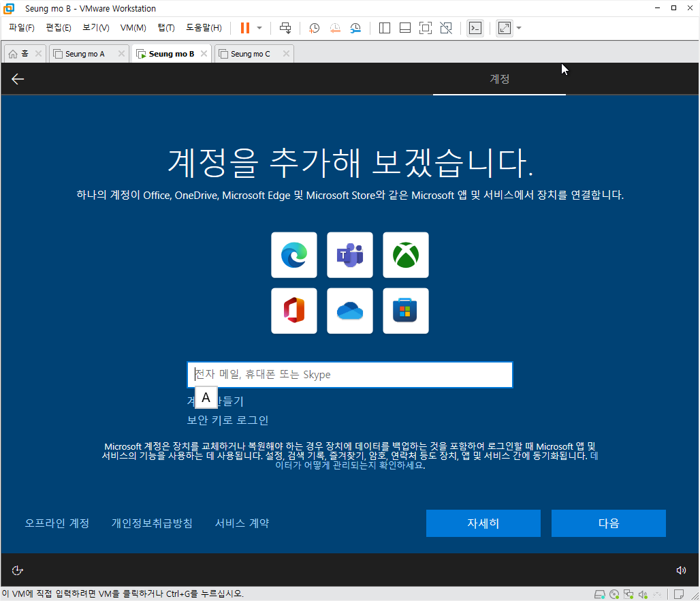Focus the email, phone or Skype field
The width and height of the screenshot is (700, 601).
[350, 375]
